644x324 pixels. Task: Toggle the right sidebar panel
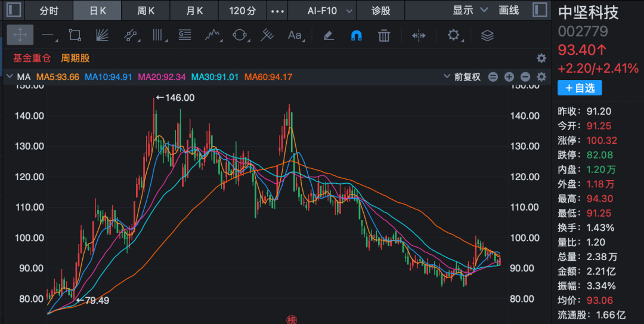point(539,10)
